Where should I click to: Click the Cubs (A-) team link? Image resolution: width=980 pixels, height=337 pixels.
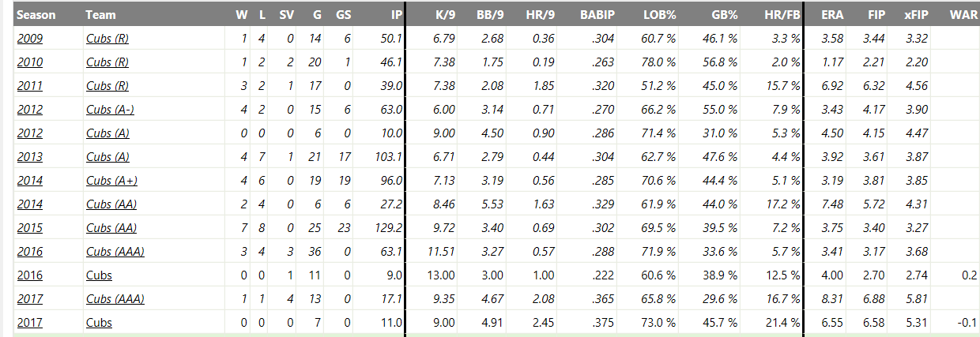(109, 110)
